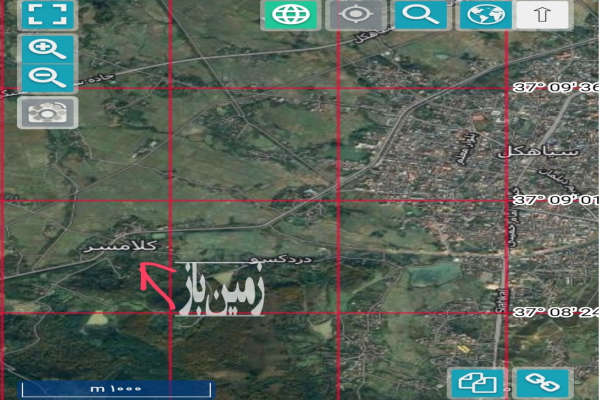Click the کلامسر village label

[121, 246]
